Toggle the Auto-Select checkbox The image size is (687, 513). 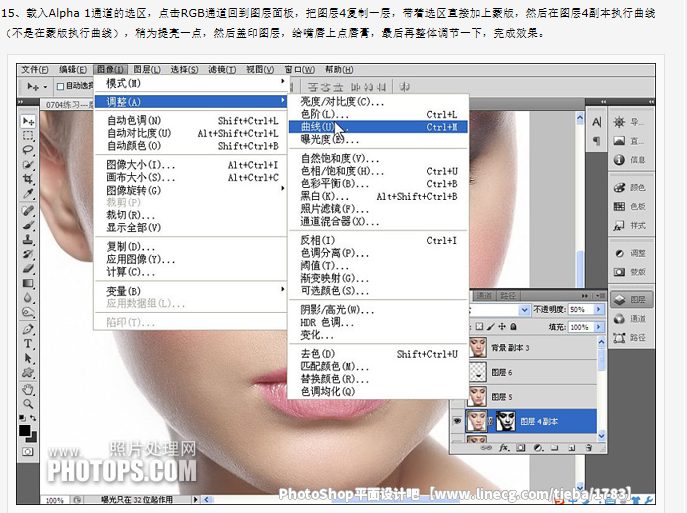tap(60, 86)
